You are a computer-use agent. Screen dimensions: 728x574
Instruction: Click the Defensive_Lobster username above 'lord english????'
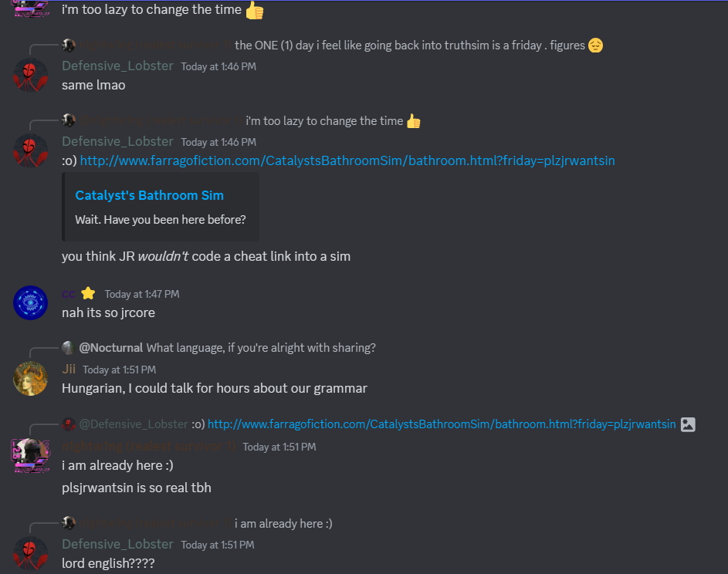tap(117, 544)
